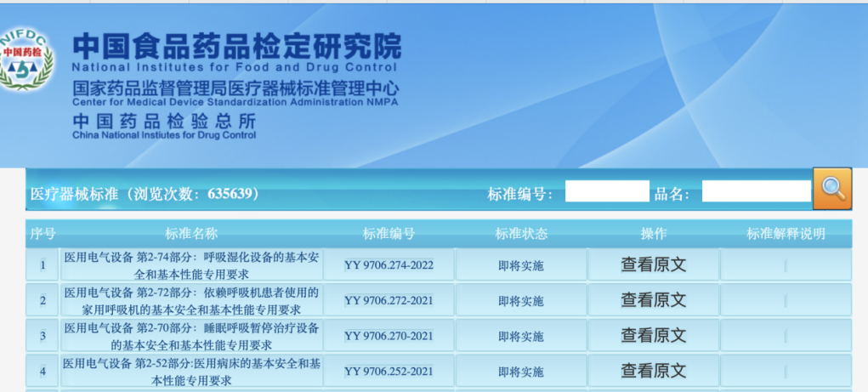Click the 标准解释说明 column header
Image resolution: width=868 pixels, height=392 pixels.
tap(786, 234)
